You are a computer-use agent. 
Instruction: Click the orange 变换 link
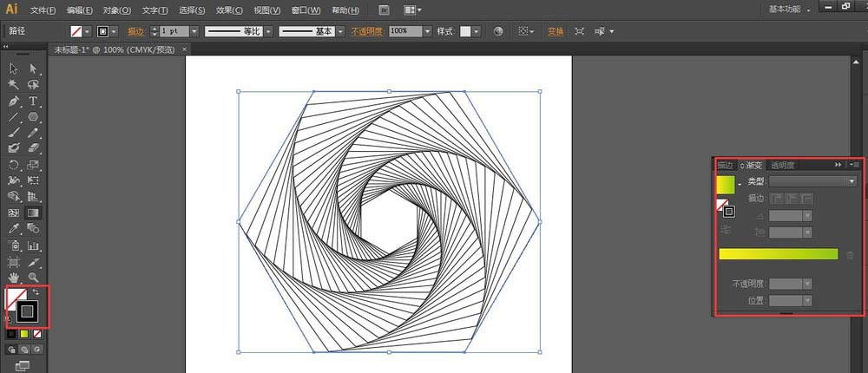tap(556, 31)
